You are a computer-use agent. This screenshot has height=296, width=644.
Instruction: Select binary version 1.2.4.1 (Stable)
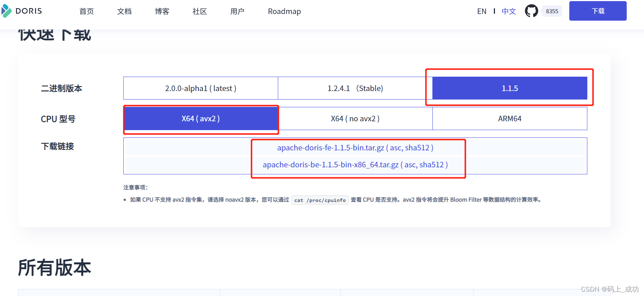coord(355,88)
